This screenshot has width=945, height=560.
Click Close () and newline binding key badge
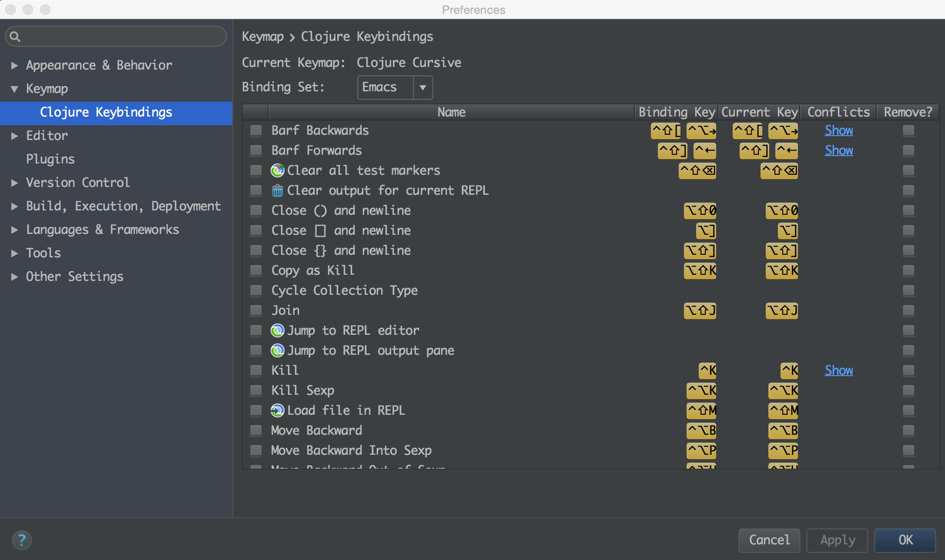coord(700,210)
